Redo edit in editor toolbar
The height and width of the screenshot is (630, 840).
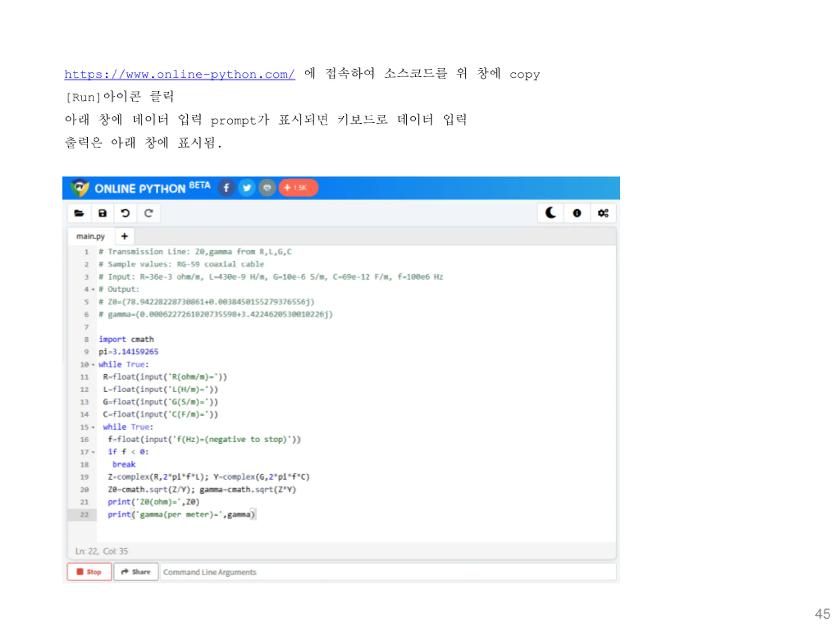(x=149, y=213)
